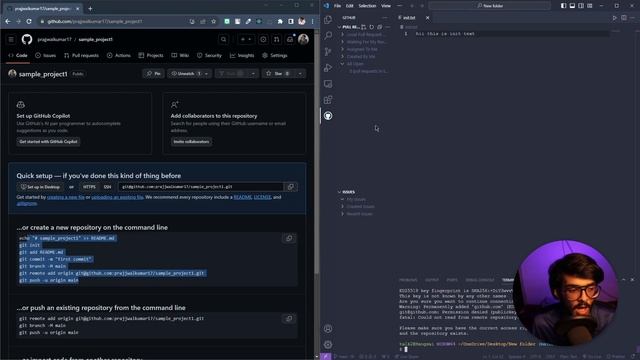
Task: Click Set up in Desktop button
Action: click(40, 187)
